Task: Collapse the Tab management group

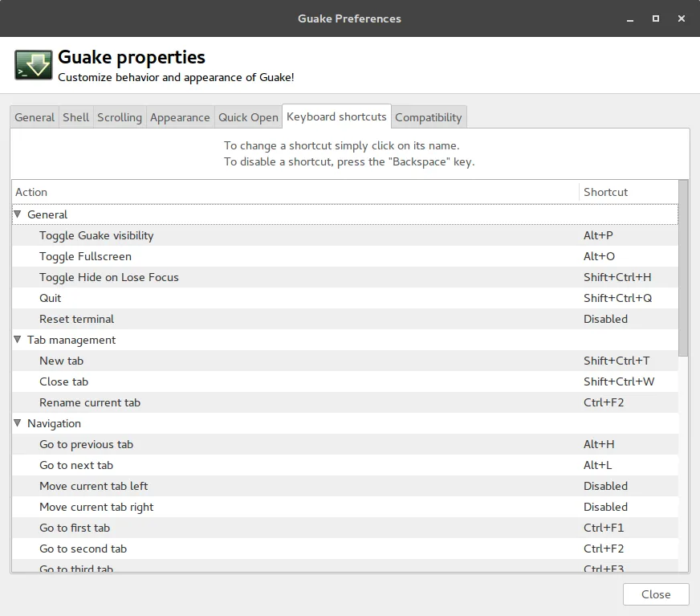Action: pos(18,340)
